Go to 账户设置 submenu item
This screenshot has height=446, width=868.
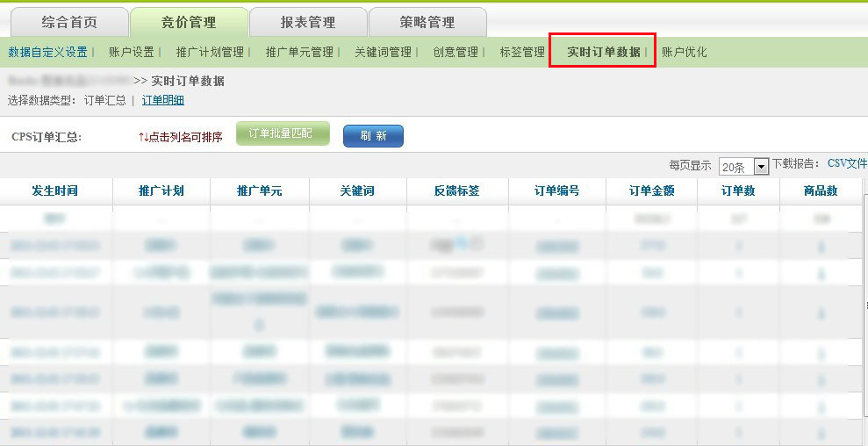click(x=131, y=52)
